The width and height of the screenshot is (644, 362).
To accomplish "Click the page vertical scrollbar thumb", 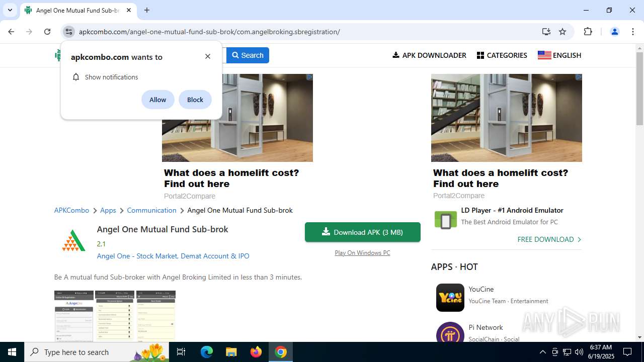I will tap(640, 88).
